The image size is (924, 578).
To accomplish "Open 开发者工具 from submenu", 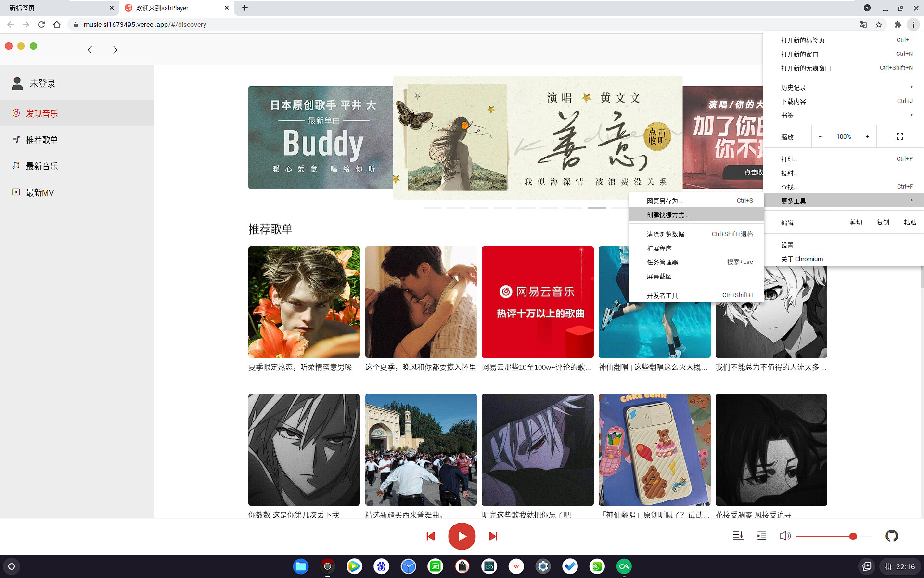I will 696,295.
